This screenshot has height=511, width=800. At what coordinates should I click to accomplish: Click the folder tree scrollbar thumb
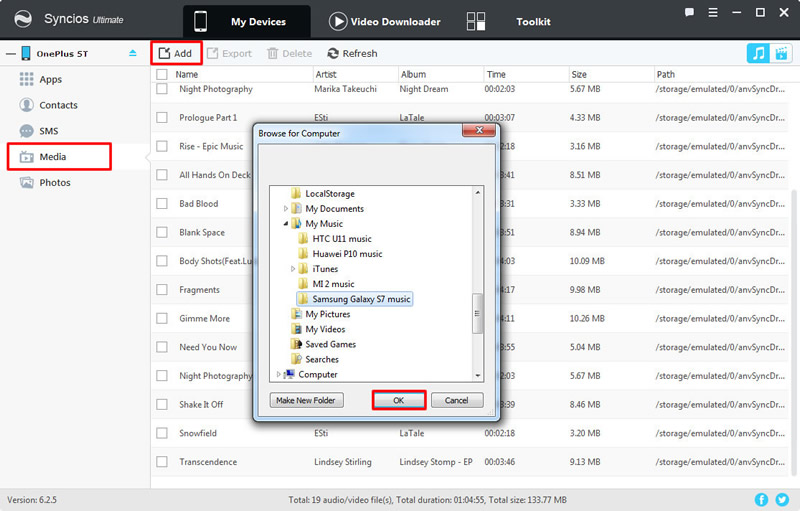(477, 313)
